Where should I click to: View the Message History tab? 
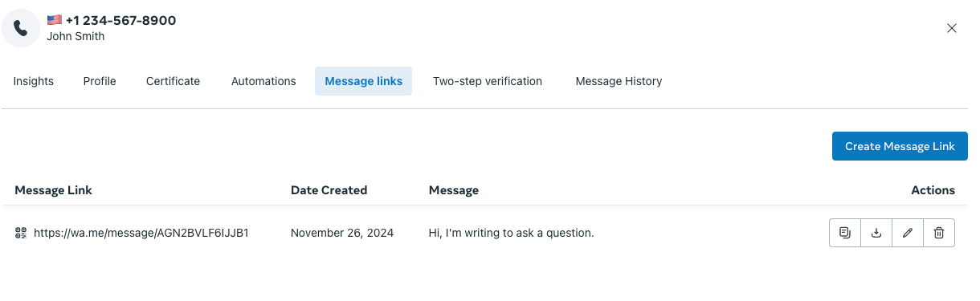[619, 81]
